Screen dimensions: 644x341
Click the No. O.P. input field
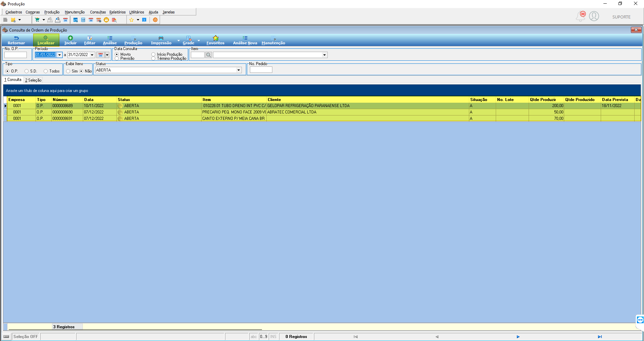click(x=15, y=55)
